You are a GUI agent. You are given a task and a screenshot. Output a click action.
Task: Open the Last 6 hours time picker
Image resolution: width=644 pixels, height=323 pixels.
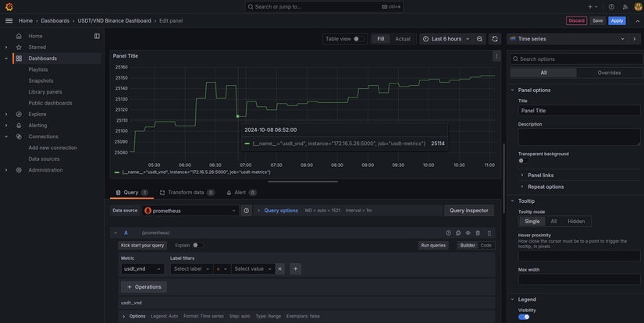(x=446, y=39)
